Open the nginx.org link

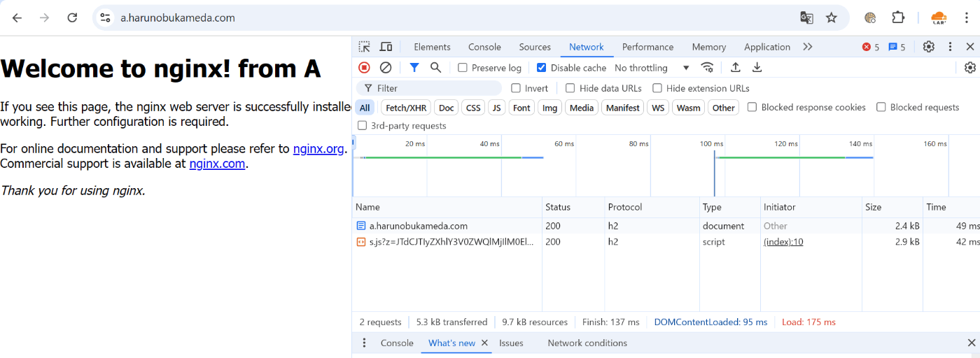[x=318, y=148]
